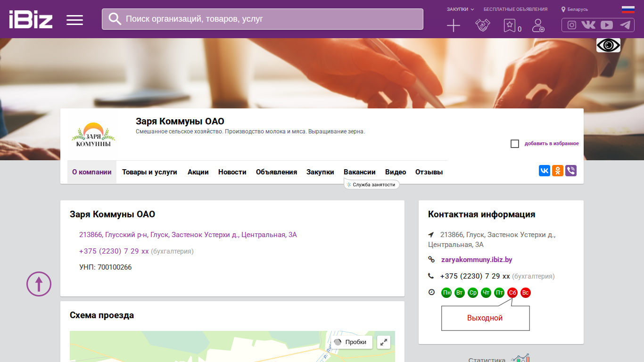Click БЕСПЛАТНЫЕ ОБЪЯВЛЕНИЯ link
The width and height of the screenshot is (644, 362).
(x=515, y=9)
